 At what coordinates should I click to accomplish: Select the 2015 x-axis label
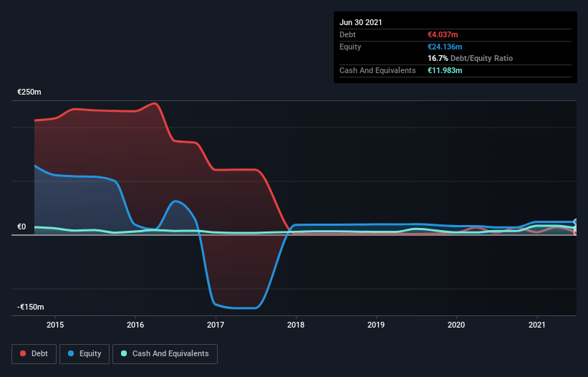[55, 325]
